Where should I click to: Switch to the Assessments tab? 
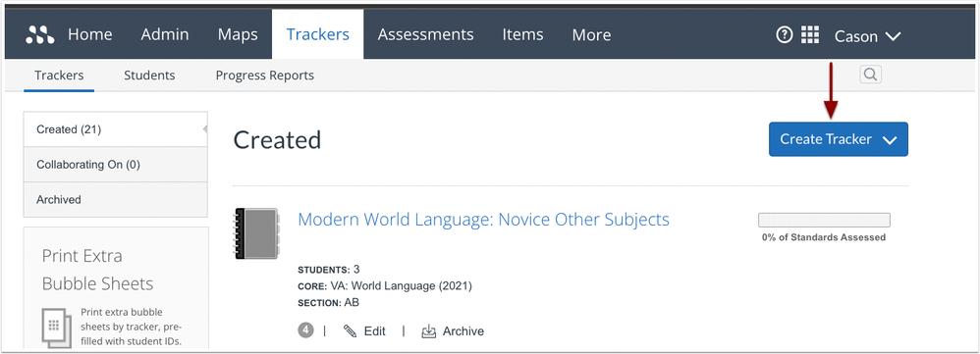pyautogui.click(x=425, y=34)
